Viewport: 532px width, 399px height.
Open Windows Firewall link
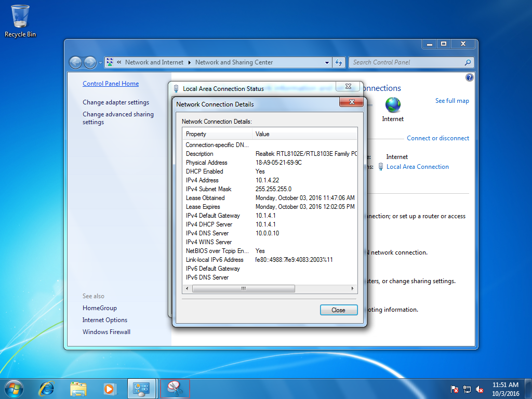point(106,332)
